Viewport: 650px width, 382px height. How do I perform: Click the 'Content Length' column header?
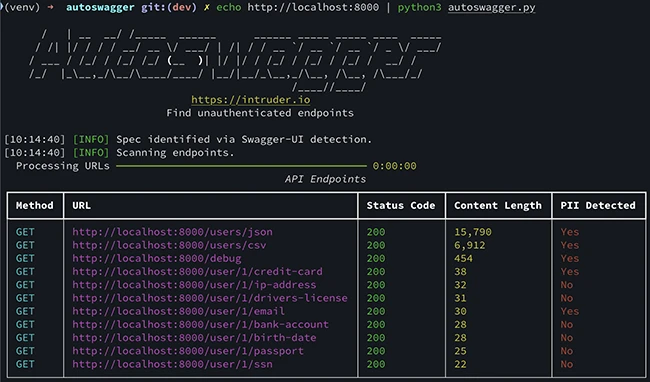coord(498,206)
